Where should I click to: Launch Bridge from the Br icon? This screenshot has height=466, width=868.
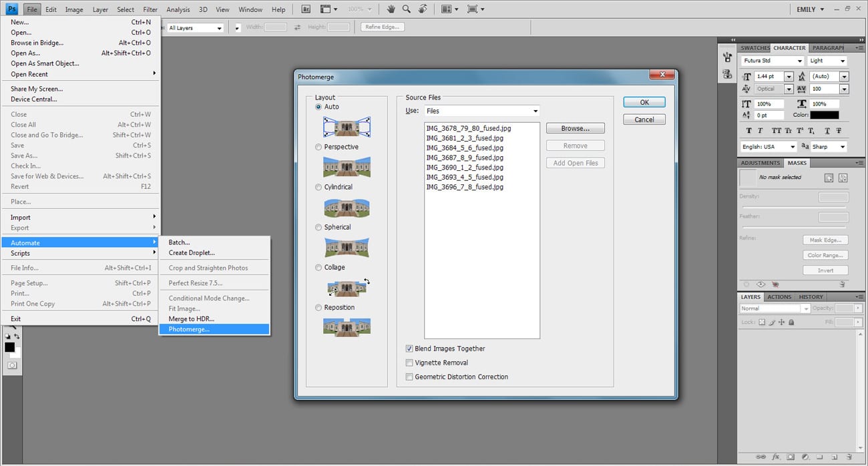[x=306, y=9]
